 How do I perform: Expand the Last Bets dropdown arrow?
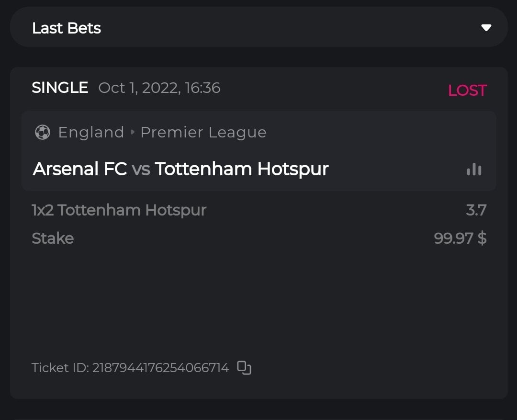[486, 28]
